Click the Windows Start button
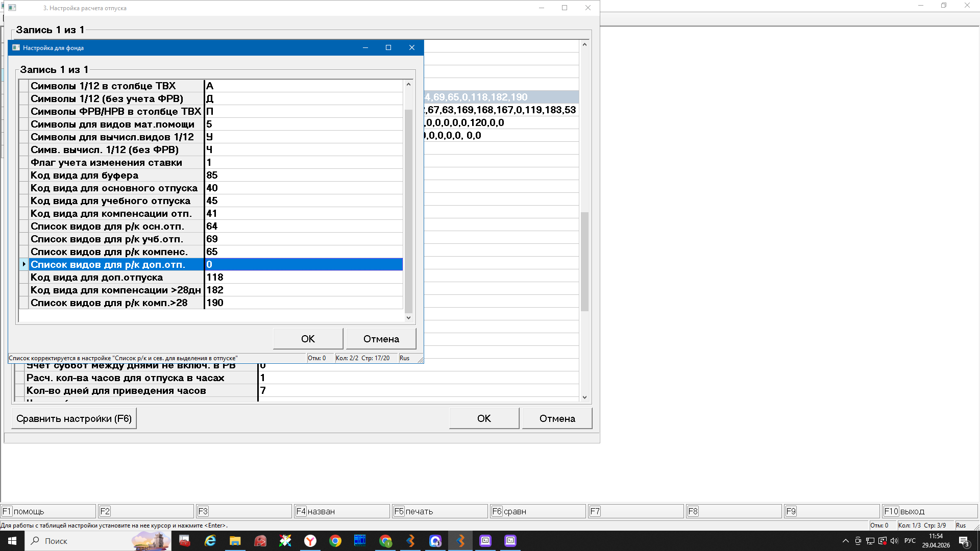980x551 pixels. (x=12, y=541)
